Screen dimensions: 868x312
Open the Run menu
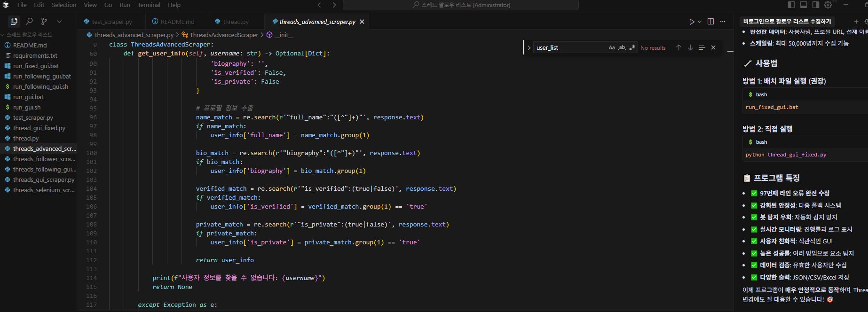point(125,5)
